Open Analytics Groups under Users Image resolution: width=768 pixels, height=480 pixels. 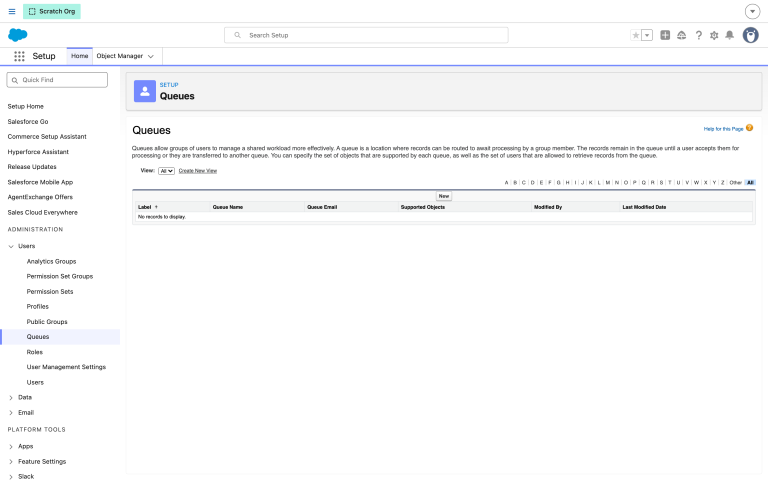[x=51, y=262]
